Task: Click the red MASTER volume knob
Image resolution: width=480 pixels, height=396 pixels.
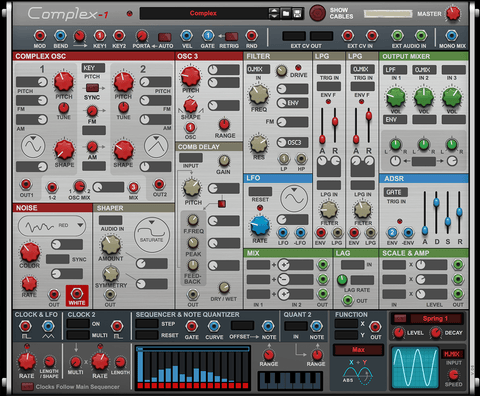Action: (453, 13)
